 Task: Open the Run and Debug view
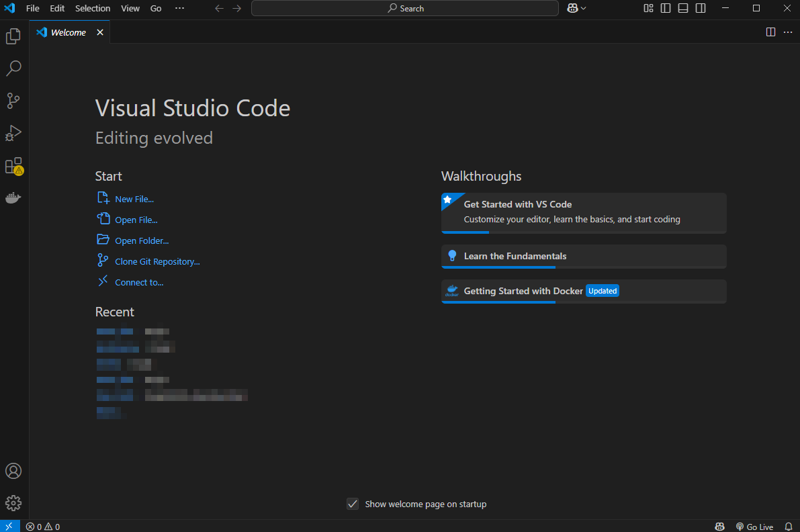(x=13, y=133)
